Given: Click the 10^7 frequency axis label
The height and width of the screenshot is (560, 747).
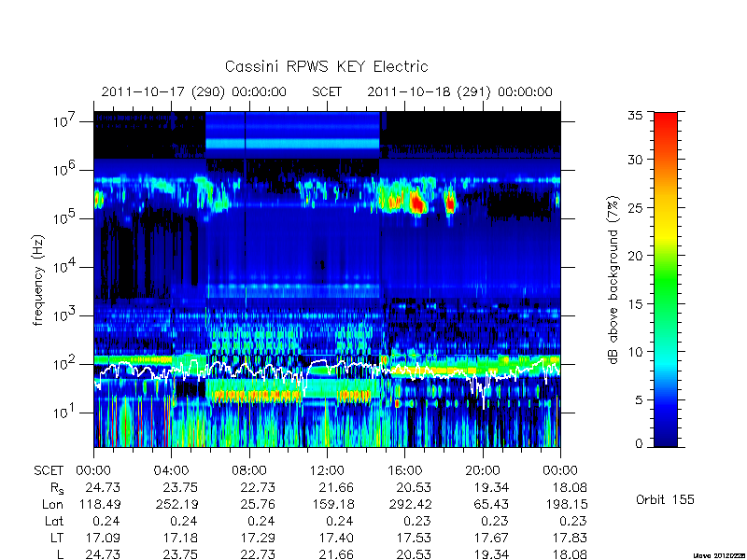Looking at the screenshot, I should (63, 121).
